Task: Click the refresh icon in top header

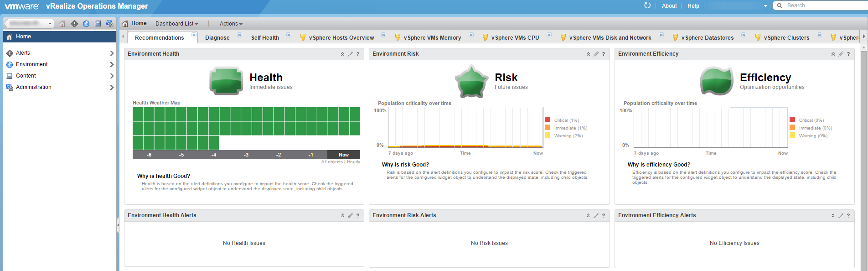Action: click(x=647, y=5)
